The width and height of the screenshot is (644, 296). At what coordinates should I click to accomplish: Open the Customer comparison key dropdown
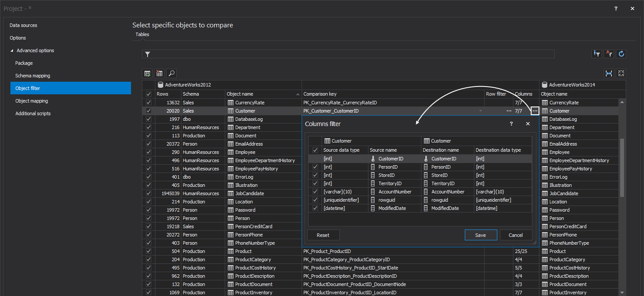(480, 111)
